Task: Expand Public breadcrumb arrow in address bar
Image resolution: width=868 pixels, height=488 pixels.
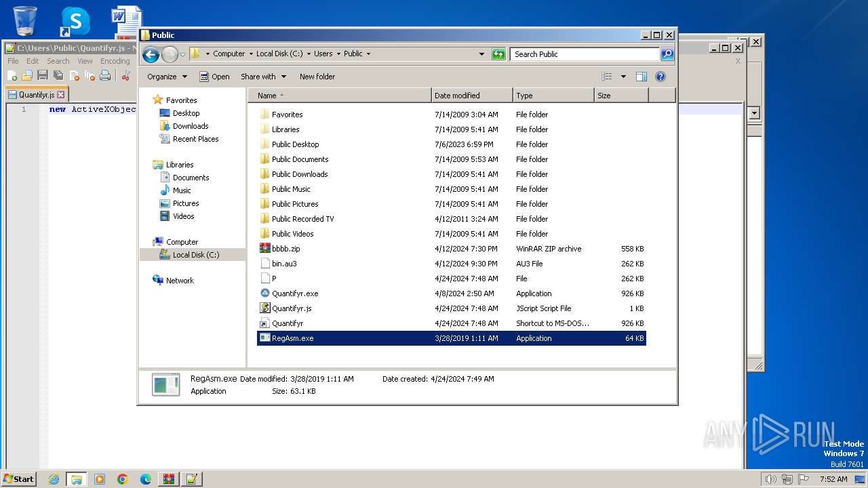Action: (368, 54)
